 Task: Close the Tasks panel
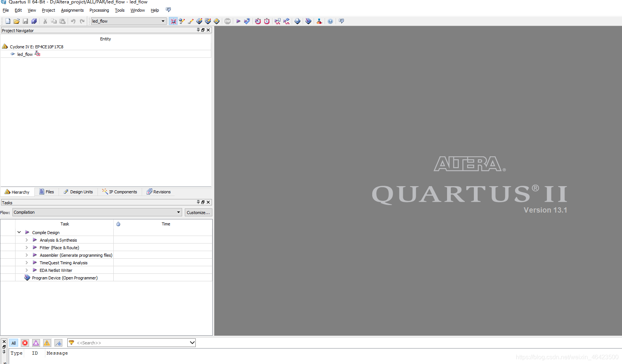(208, 202)
